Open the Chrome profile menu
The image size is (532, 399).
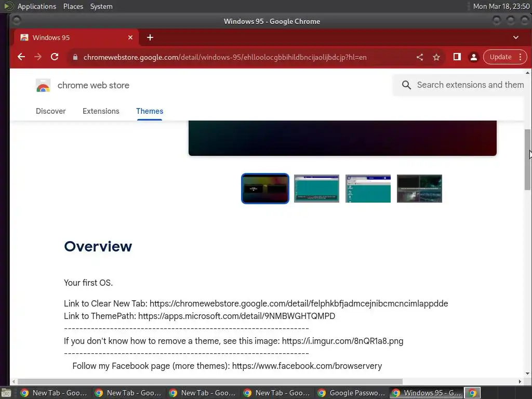474,57
